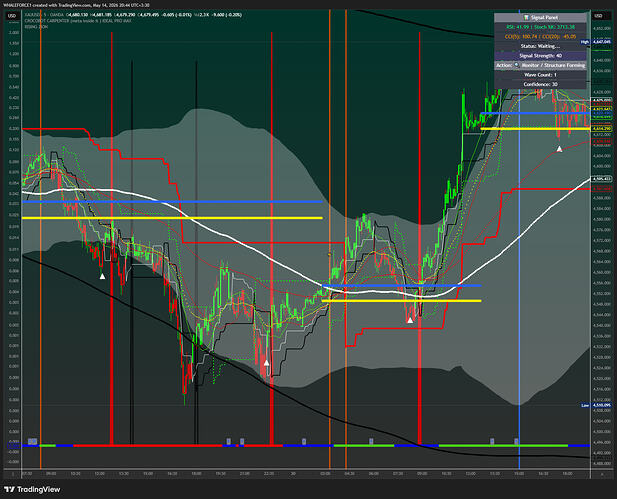
Task: Click the open value O4,680.130
Action: click(77, 15)
